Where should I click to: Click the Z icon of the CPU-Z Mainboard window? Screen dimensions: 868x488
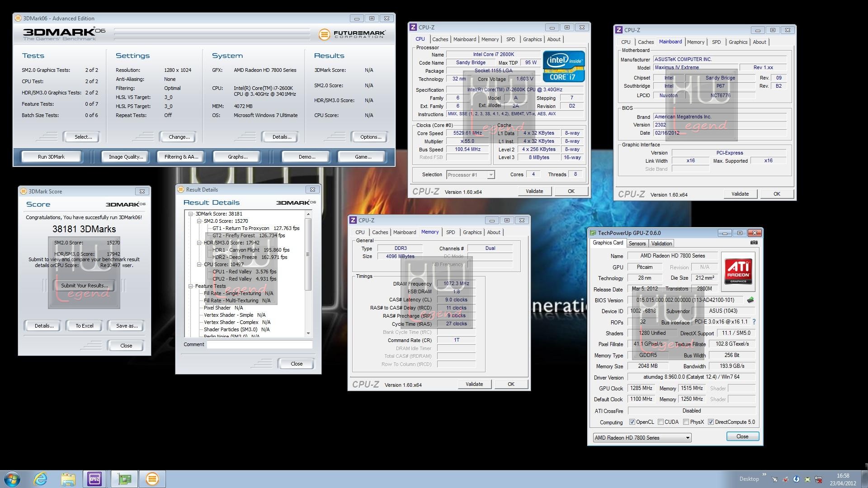click(x=619, y=30)
